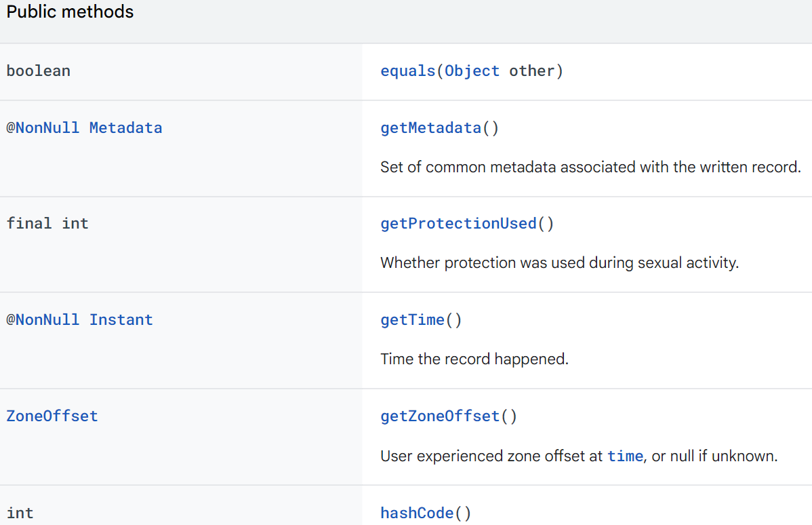812x525 pixels.
Task: Open the getZoneOffset method link
Action: [x=440, y=416]
